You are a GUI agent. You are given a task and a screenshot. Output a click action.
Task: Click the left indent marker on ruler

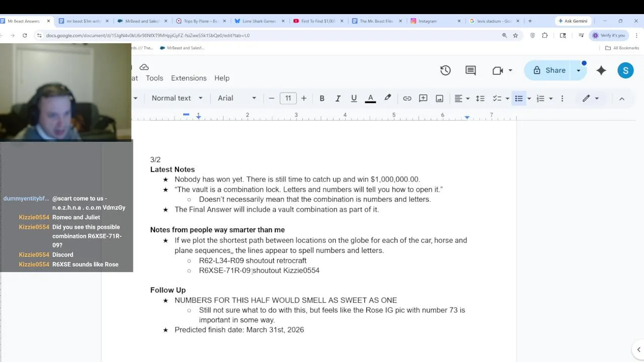199,117
